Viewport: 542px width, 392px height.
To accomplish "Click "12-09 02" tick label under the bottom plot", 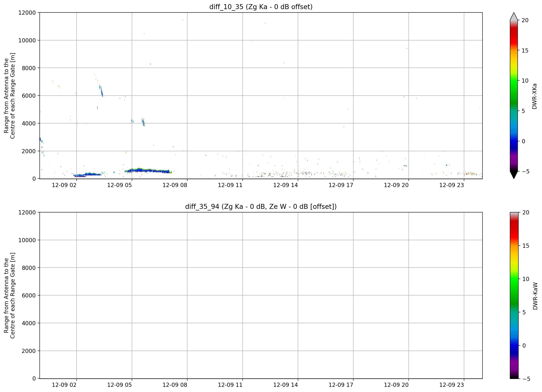I will [64, 385].
